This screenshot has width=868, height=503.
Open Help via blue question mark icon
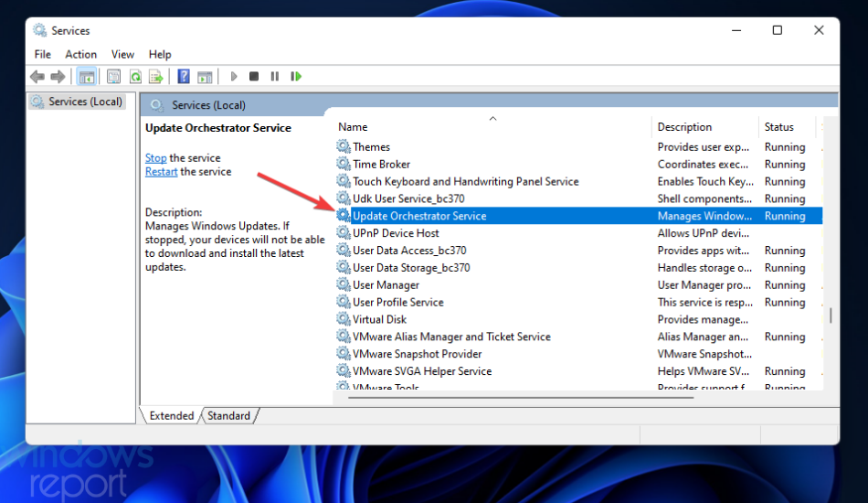pos(184,77)
